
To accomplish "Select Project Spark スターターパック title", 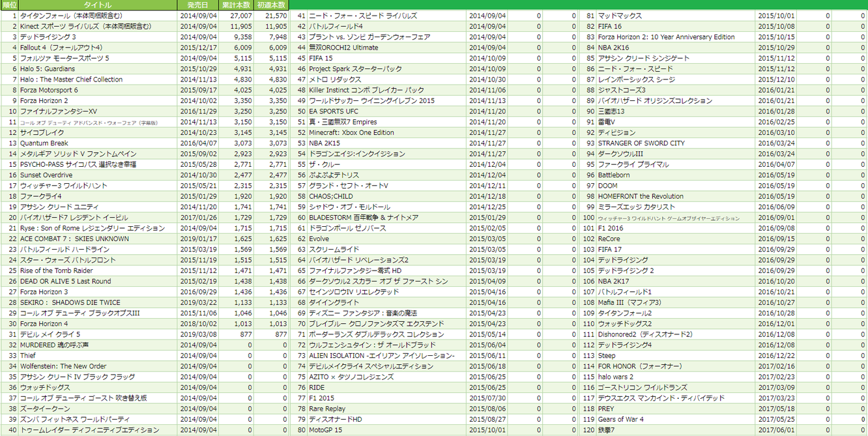I will click(356, 68).
